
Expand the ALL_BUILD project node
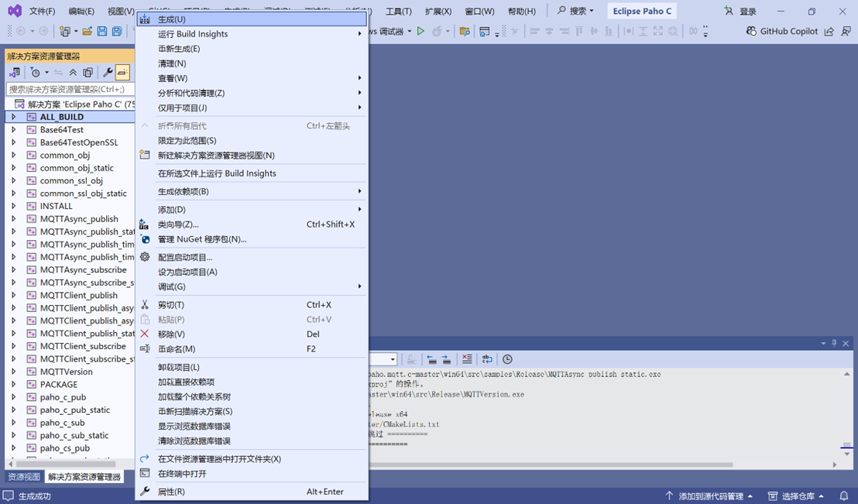(14, 117)
